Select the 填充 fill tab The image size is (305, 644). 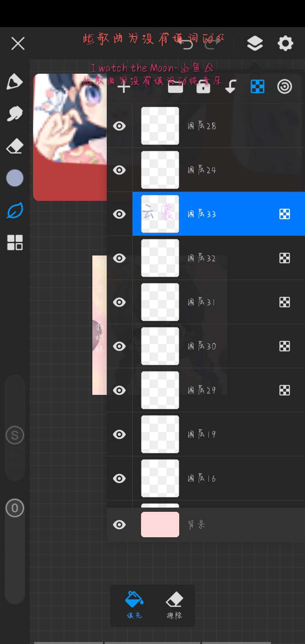(134, 605)
